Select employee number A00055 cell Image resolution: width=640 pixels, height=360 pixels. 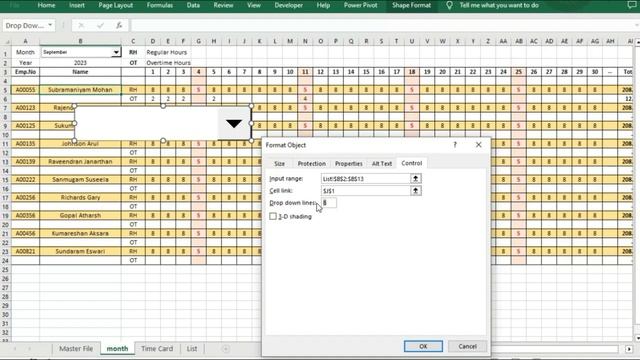tap(25, 90)
